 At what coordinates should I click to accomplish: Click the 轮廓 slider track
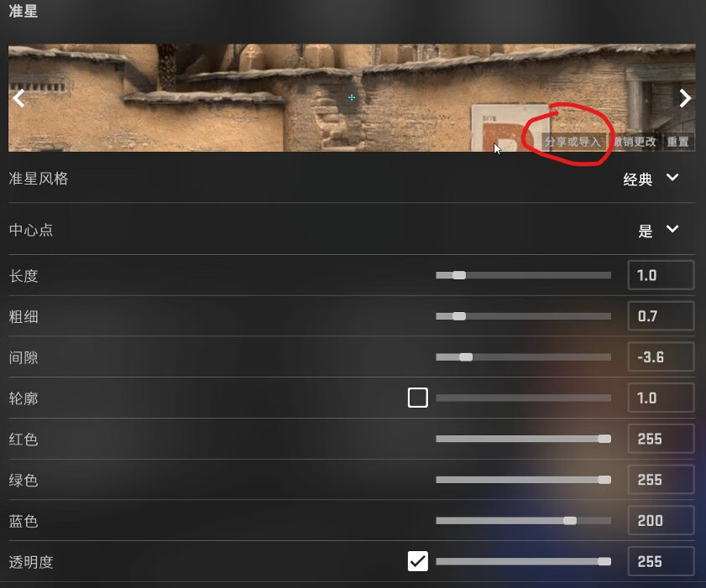pyautogui.click(x=523, y=398)
